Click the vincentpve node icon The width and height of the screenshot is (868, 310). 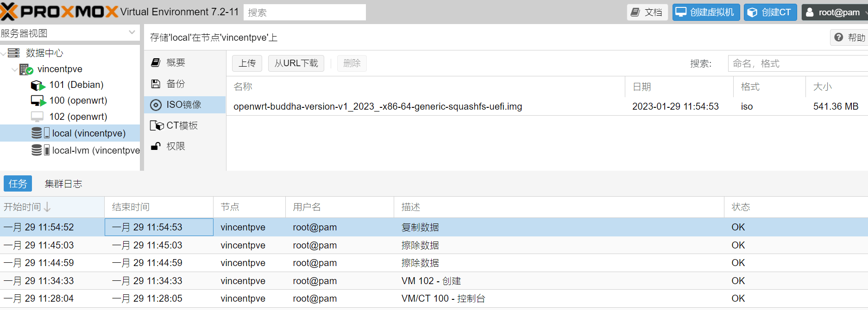coord(26,69)
